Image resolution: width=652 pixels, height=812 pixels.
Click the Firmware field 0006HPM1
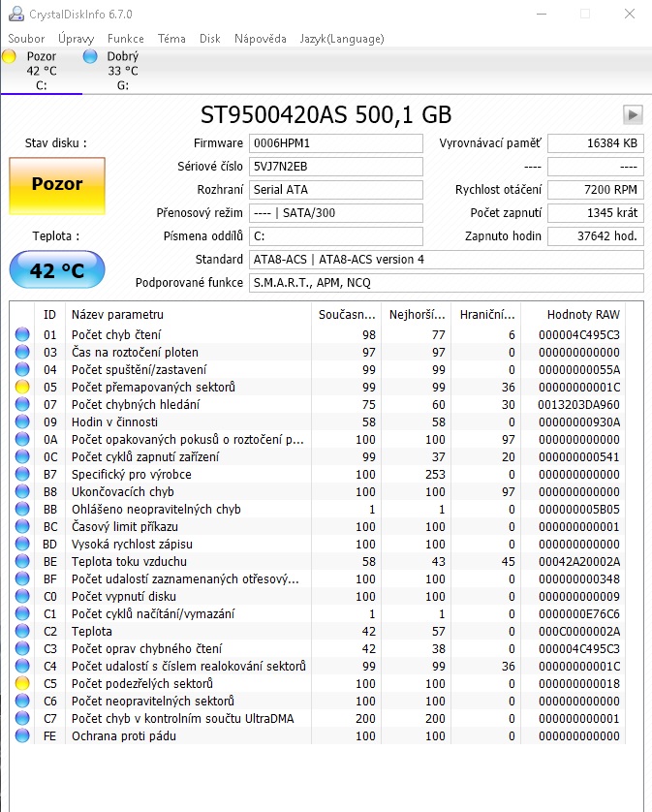coord(336,143)
